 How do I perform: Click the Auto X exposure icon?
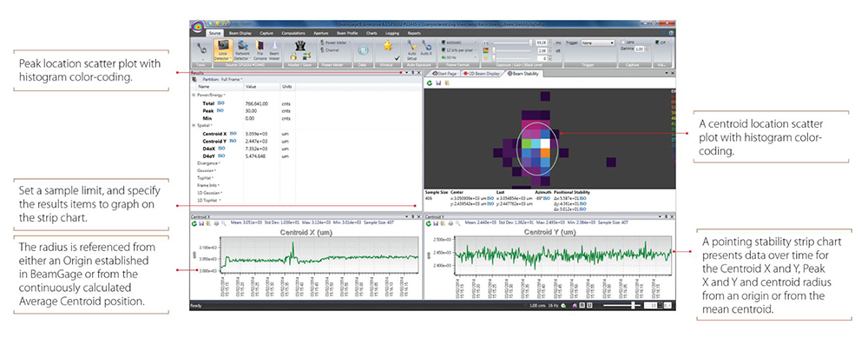coord(425,48)
